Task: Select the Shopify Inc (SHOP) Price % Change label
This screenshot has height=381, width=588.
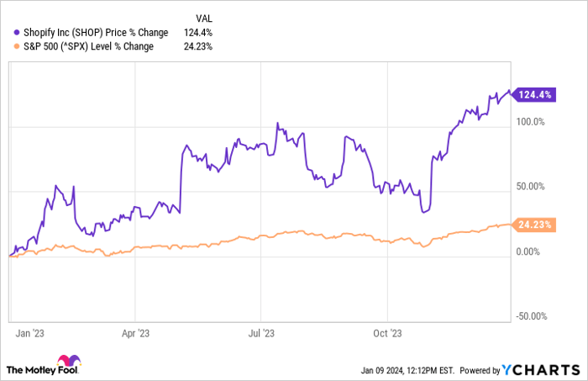Action: [96, 33]
